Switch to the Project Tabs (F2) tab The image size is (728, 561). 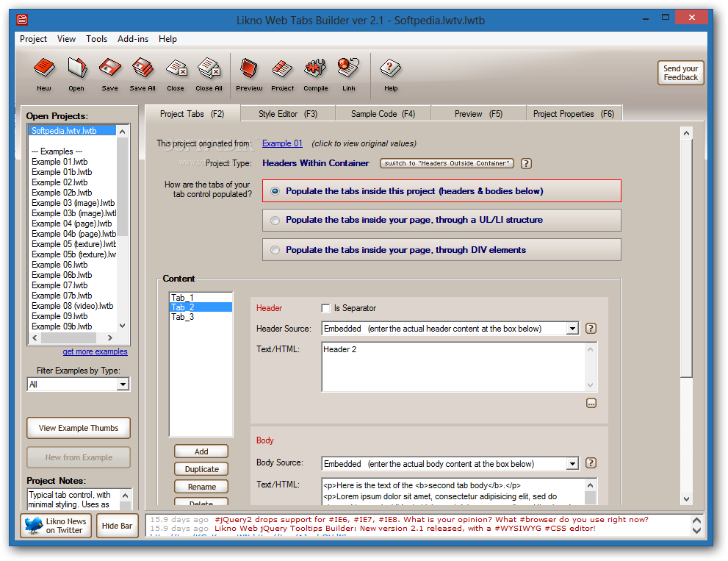(192, 114)
